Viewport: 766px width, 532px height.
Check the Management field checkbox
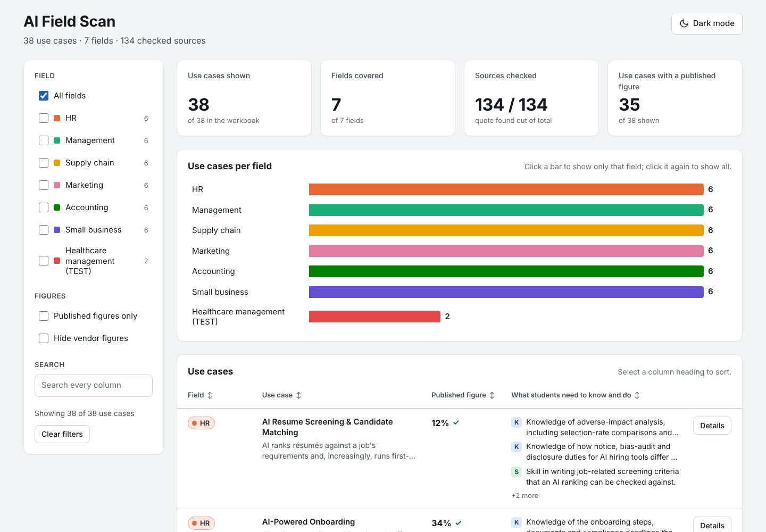pos(44,140)
